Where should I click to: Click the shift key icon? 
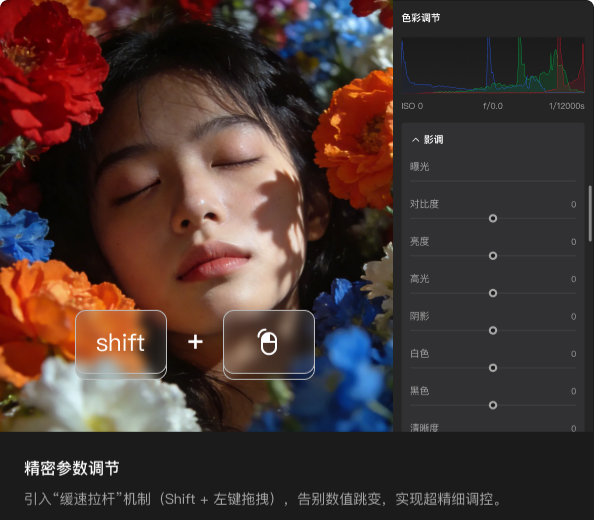121,344
